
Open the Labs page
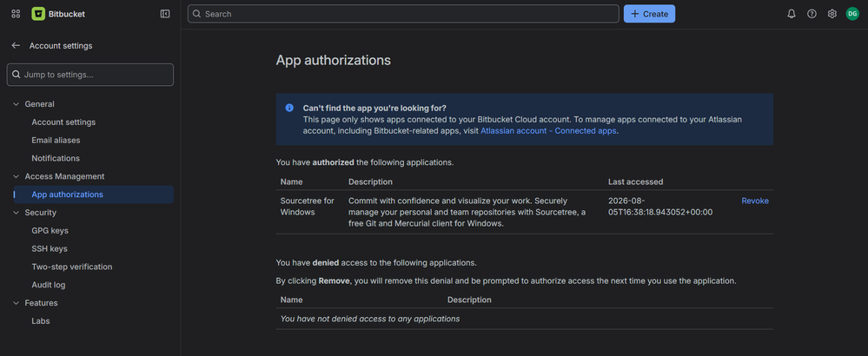coord(41,321)
